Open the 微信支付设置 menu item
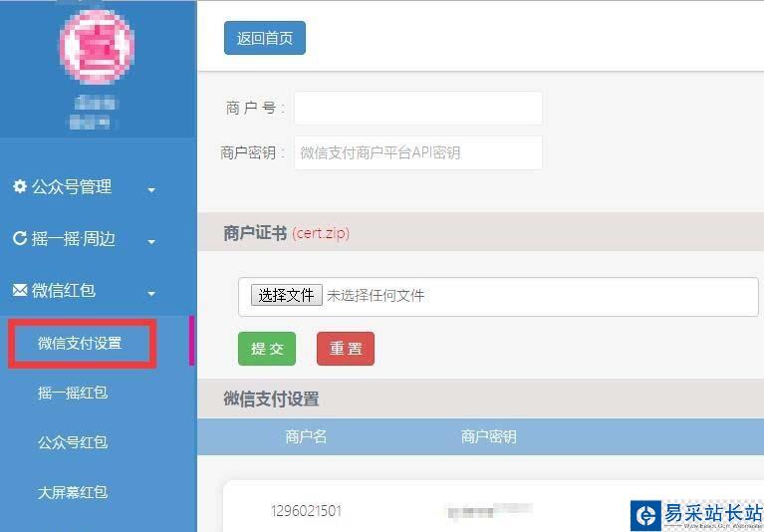Screen dimensions: 764x532 82,344
